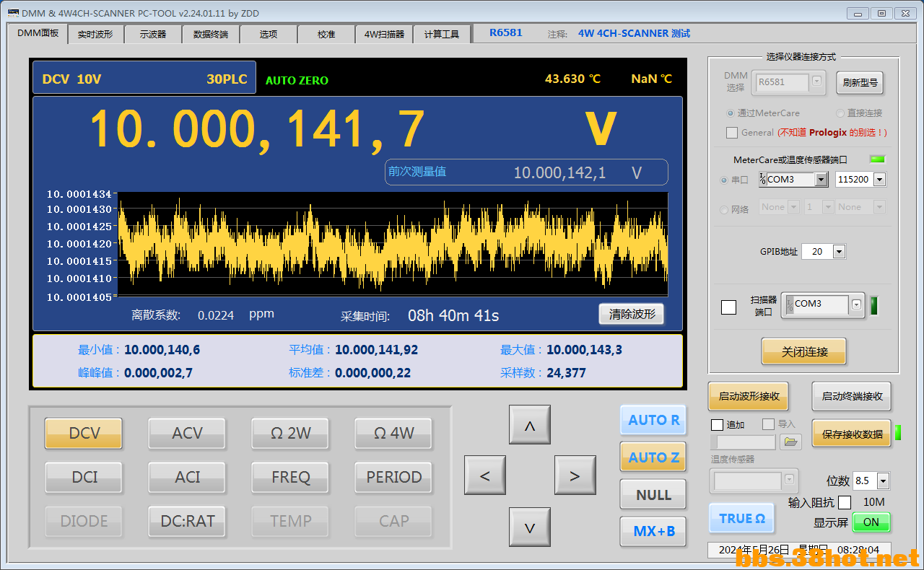Viewport: 924px width, 570px height.
Task: Click the TRUE Ω button
Action: point(741,518)
